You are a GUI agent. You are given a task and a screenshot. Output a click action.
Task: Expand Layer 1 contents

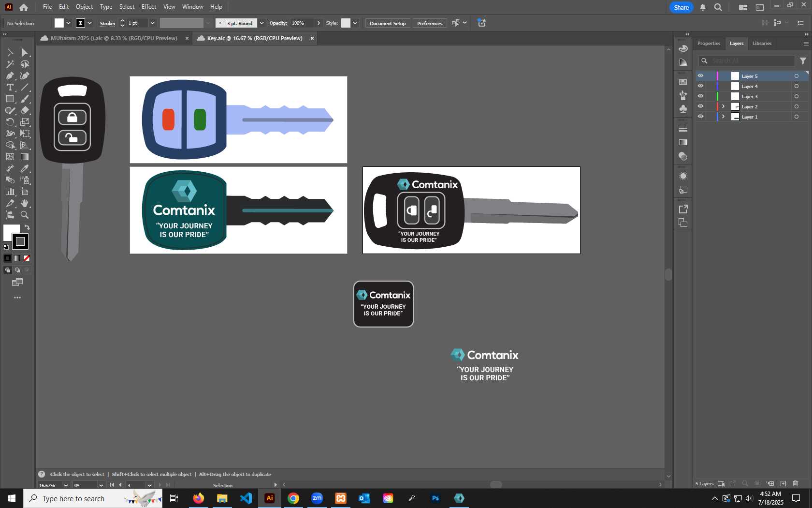coord(724,117)
